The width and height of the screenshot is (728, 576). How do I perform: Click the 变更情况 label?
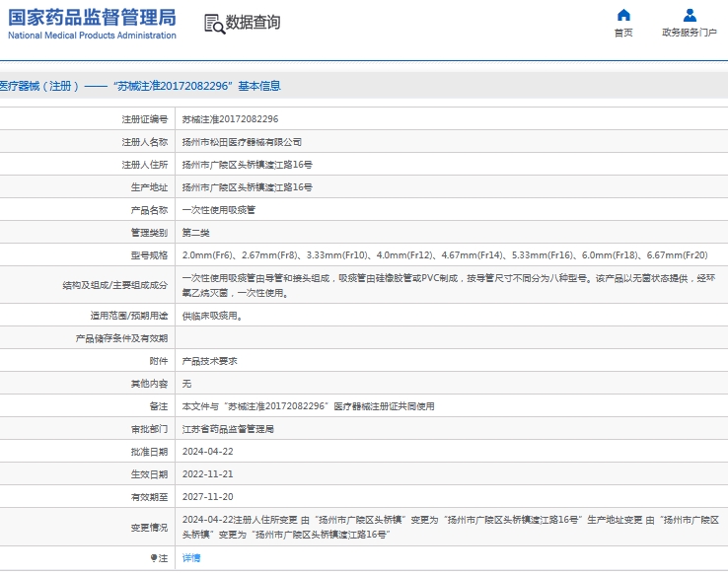(x=149, y=528)
